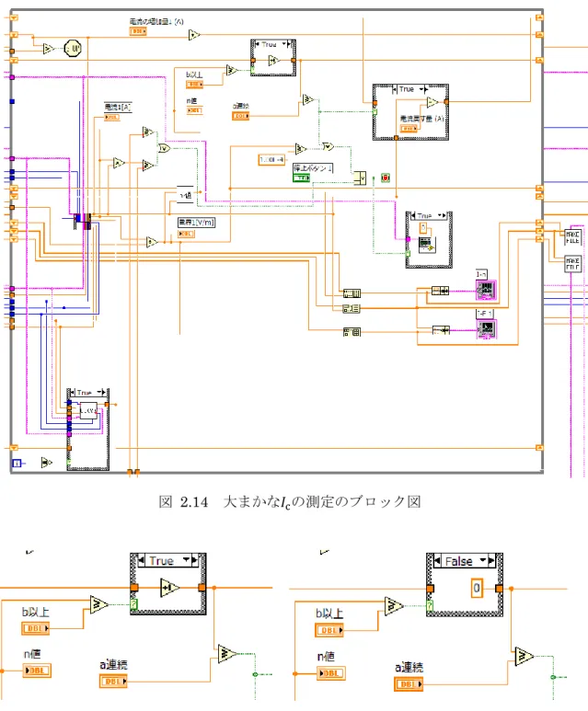Open True selector of 電流戻す量 case structure
Image resolution: width=588 pixels, height=711 pixels.
click(x=410, y=89)
